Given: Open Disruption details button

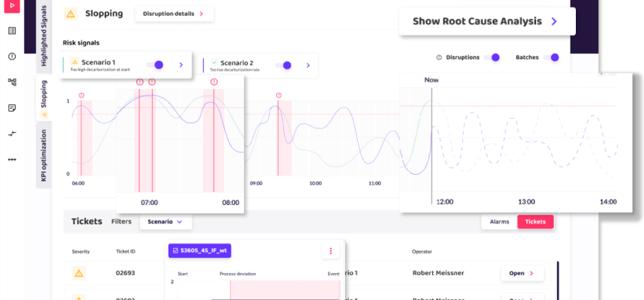Looking at the screenshot, I should 174,13.
